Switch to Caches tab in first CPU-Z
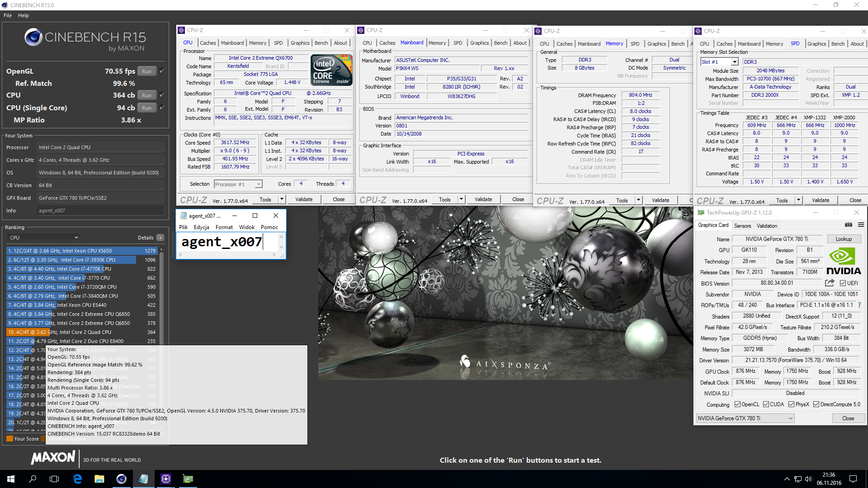The image size is (868, 488). (x=208, y=43)
